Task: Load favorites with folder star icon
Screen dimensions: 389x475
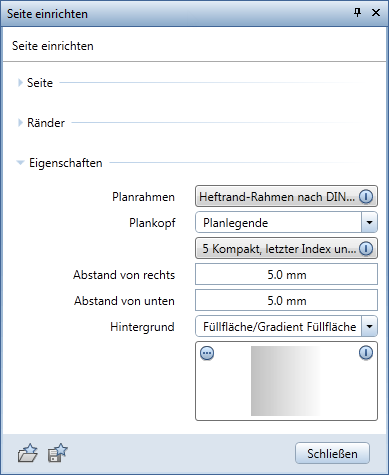Action: click(x=27, y=453)
